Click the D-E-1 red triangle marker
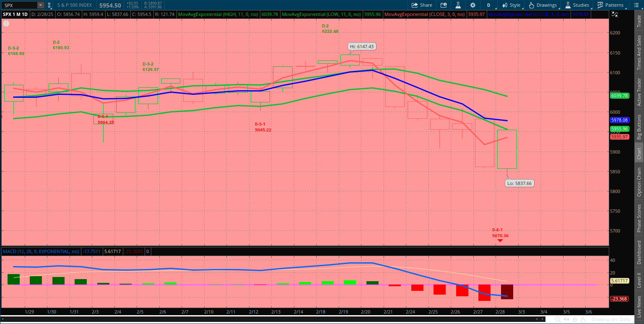Screen dimensions: 644x324 [x=500, y=240]
